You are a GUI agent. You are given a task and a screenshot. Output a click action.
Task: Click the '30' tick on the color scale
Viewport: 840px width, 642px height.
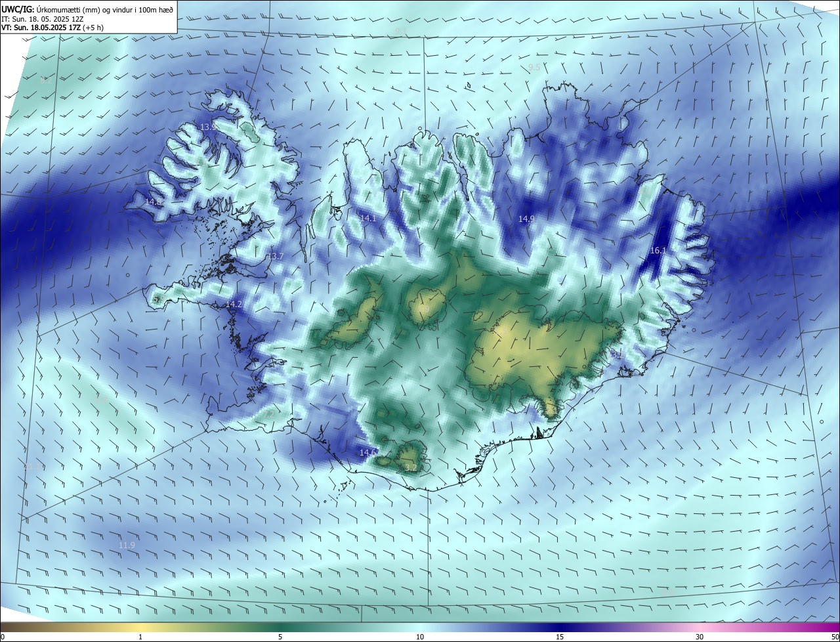[700, 637]
